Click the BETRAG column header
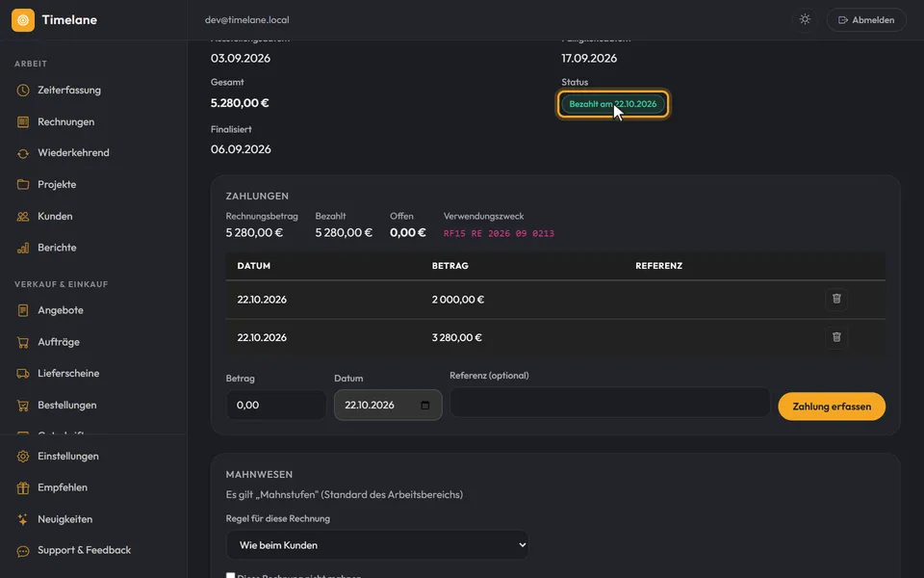The width and height of the screenshot is (924, 578). [x=450, y=266]
